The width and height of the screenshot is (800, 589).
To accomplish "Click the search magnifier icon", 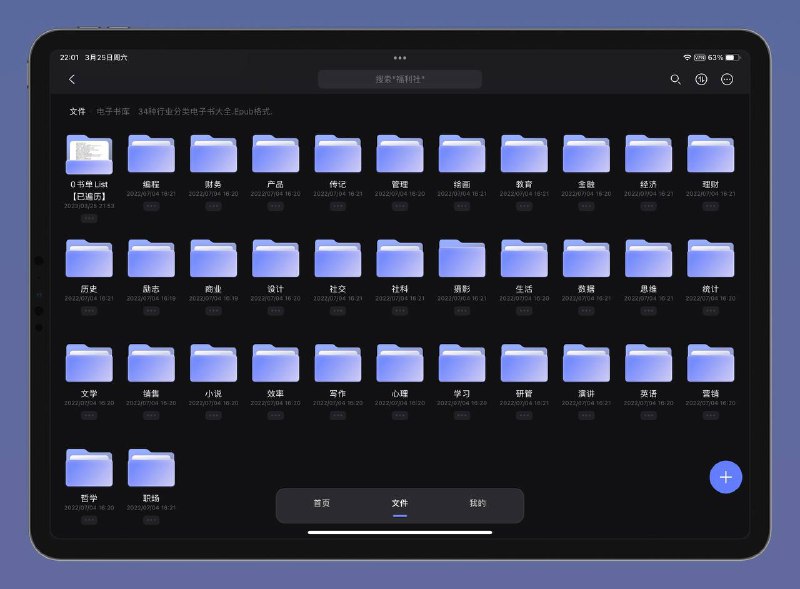I will (676, 79).
